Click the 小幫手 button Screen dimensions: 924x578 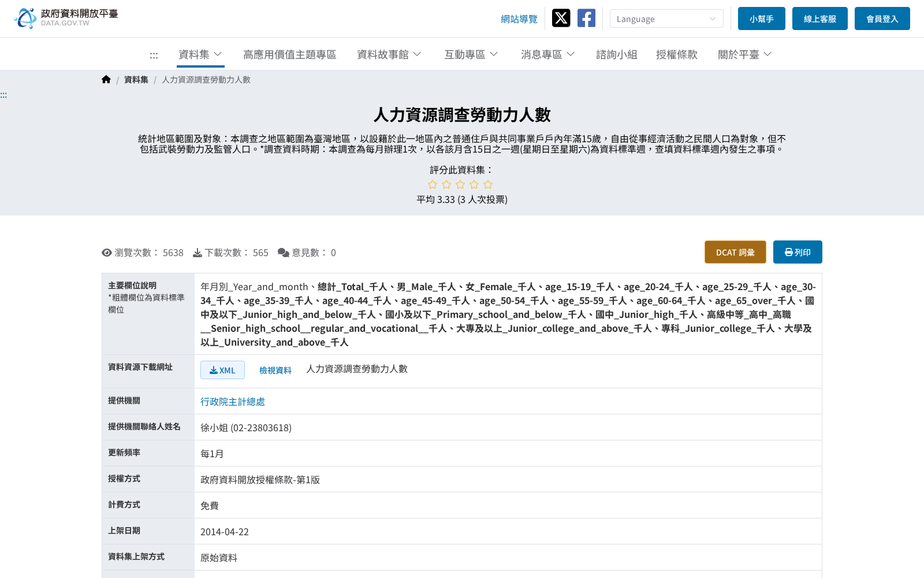click(x=762, y=18)
